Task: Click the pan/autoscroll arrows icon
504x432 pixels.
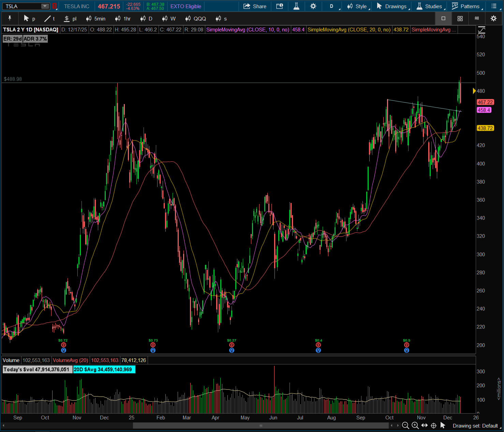Action: [425, 426]
